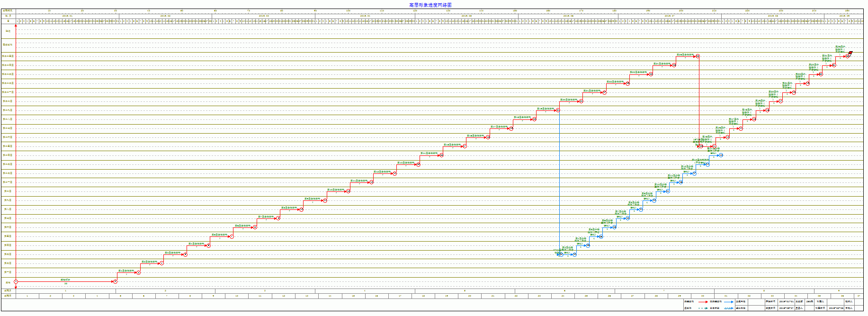The height and width of the screenshot is (316, 868).
Task: Select the 2019.01 month header cell
Action: point(68,16)
